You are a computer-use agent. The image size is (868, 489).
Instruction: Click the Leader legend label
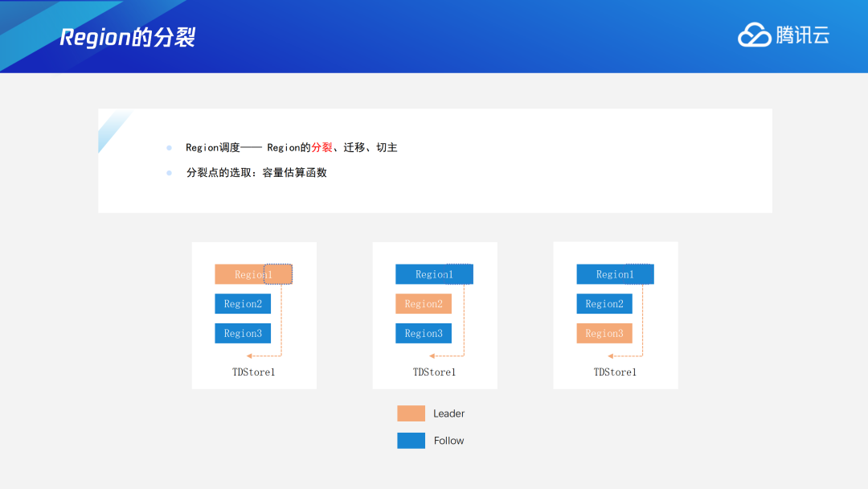pos(449,413)
